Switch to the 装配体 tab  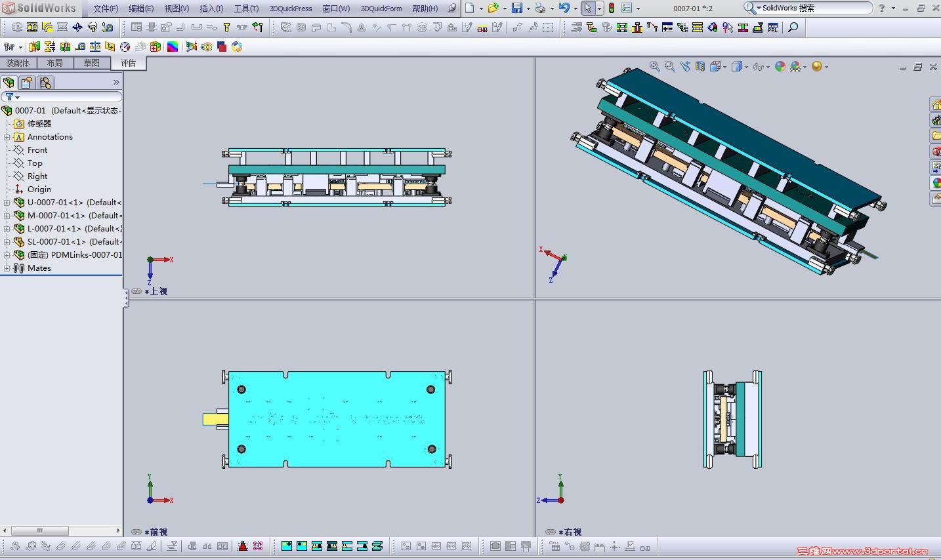click(18, 63)
